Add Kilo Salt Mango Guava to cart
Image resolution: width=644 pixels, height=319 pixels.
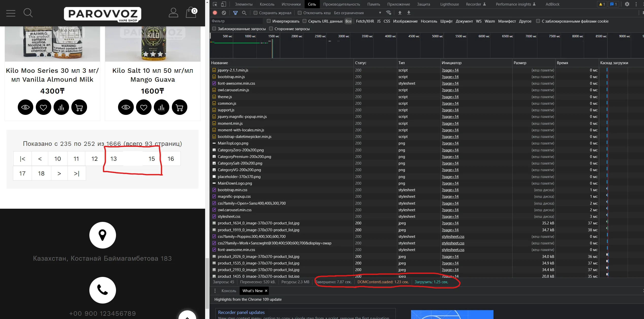[179, 107]
